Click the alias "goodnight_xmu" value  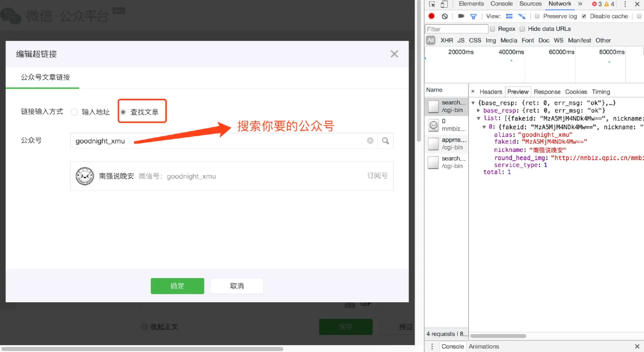(x=545, y=134)
